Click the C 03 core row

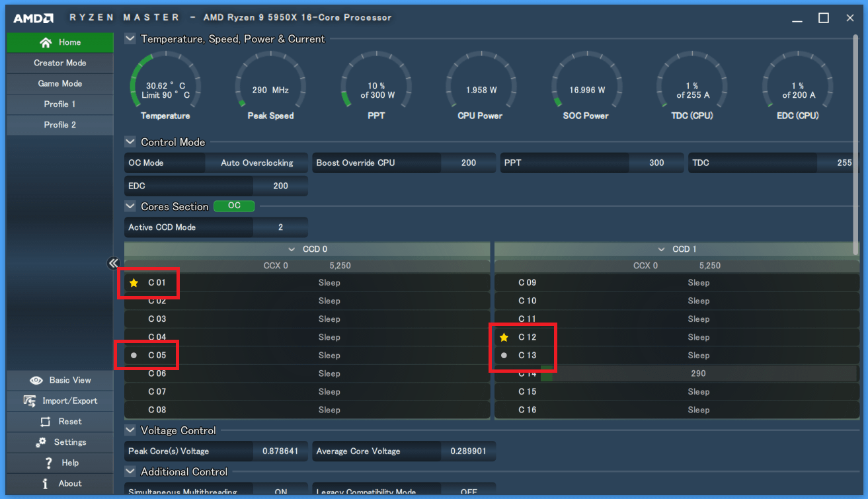point(307,319)
